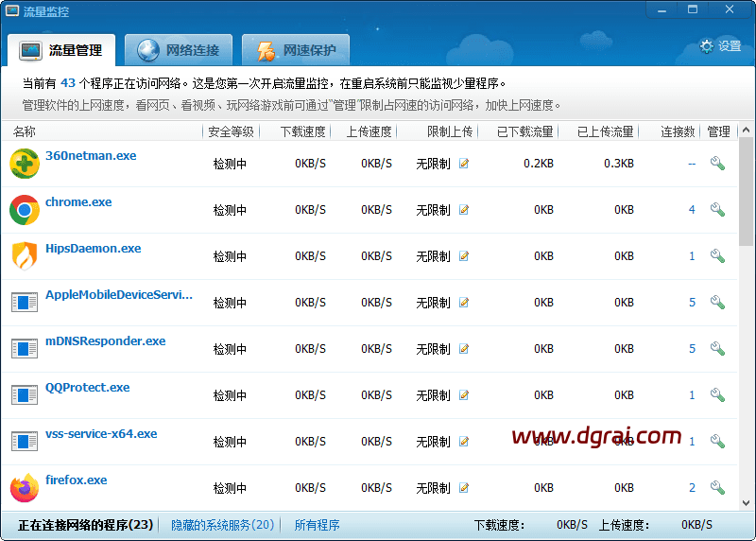Open vss-service-x64.exe name link
This screenshot has height=541, width=756.
(101, 434)
